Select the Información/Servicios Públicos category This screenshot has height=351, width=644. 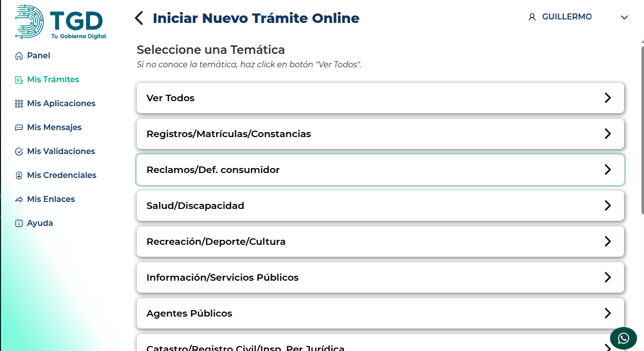click(x=380, y=277)
